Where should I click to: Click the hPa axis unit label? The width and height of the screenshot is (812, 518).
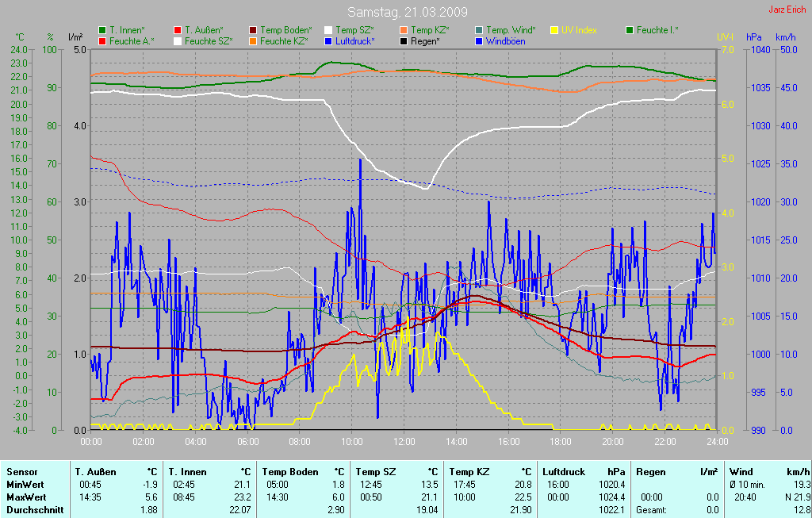[x=754, y=37]
